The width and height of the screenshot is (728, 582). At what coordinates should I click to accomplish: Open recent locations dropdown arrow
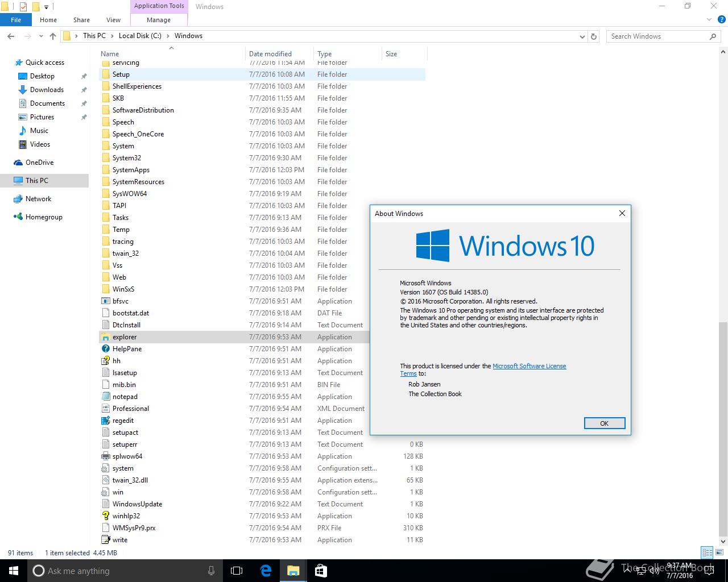(x=41, y=36)
